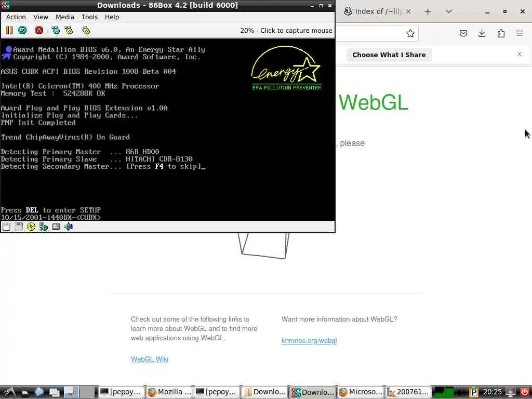Screen dimensions: 532x399
Task: Open Firefox hamburger application menu
Action: coord(520,33)
